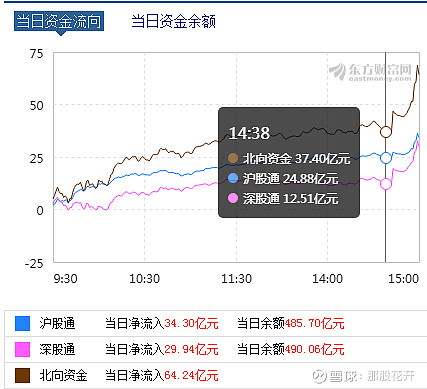Click the 10:30 x-axis label
427x389 pixels.
144,278
